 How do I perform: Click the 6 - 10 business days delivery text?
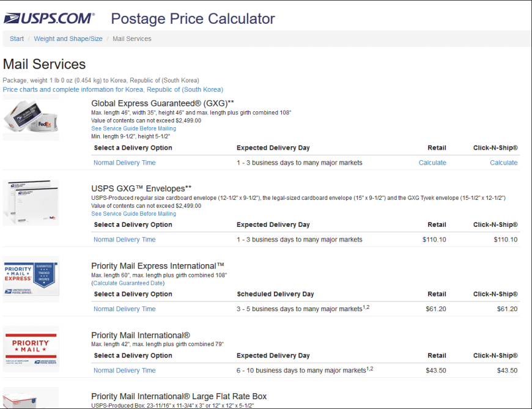pos(305,370)
